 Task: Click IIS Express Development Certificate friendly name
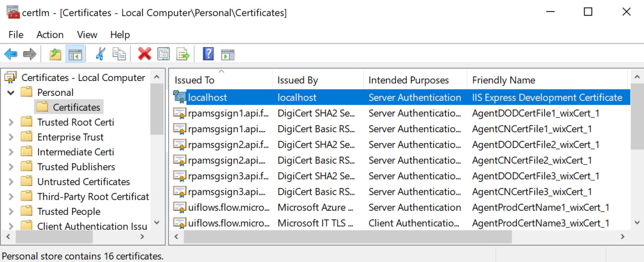pyautogui.click(x=547, y=98)
